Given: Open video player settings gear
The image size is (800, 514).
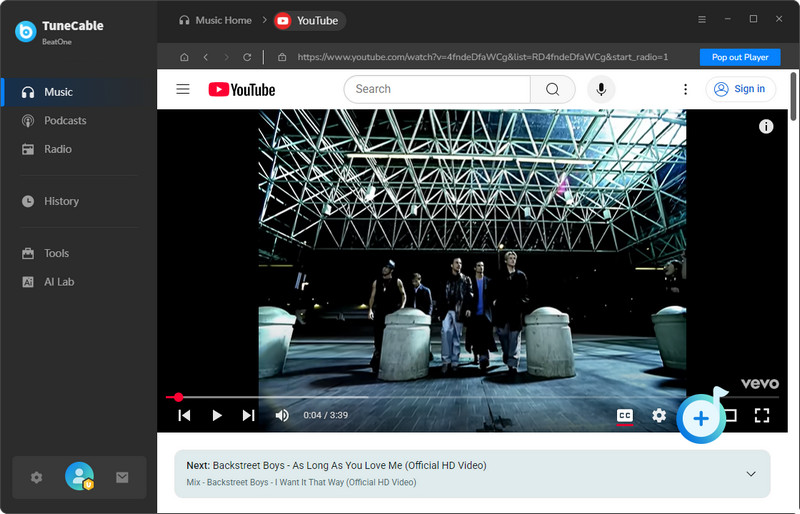Looking at the screenshot, I should point(659,415).
